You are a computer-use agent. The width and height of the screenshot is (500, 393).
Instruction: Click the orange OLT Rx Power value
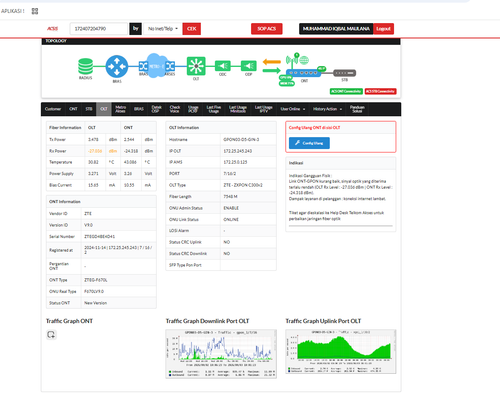[x=95, y=151]
